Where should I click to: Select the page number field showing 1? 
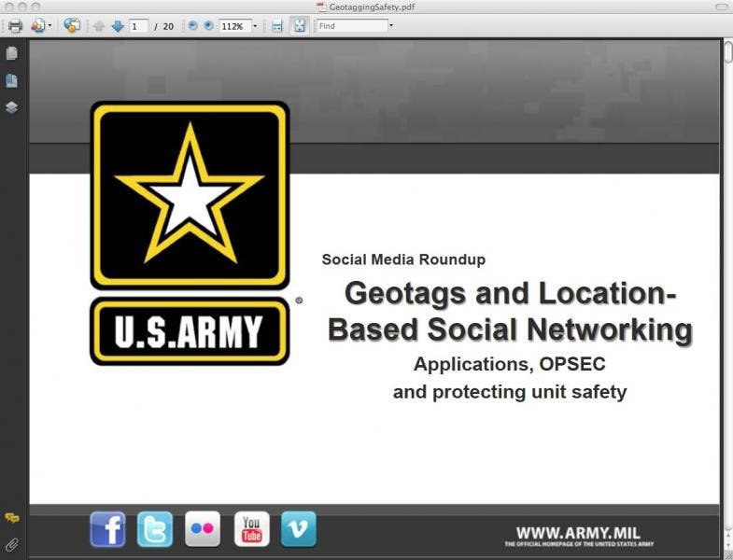139,26
